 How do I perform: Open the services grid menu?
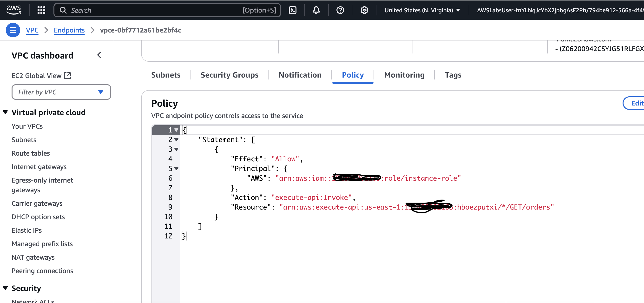tap(41, 10)
